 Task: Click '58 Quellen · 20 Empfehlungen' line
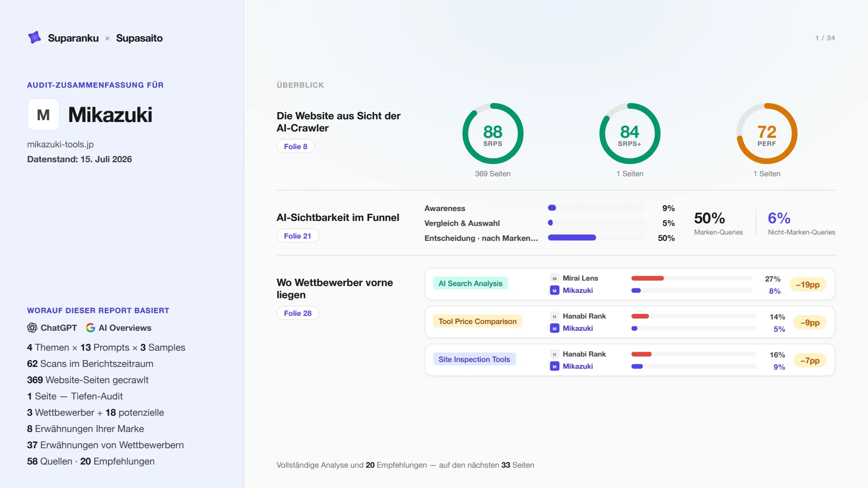[91, 461]
